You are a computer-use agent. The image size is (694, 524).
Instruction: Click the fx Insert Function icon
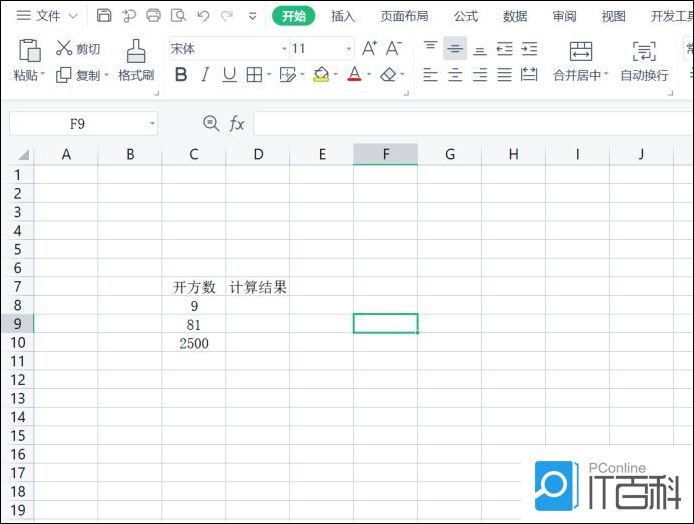pos(237,123)
